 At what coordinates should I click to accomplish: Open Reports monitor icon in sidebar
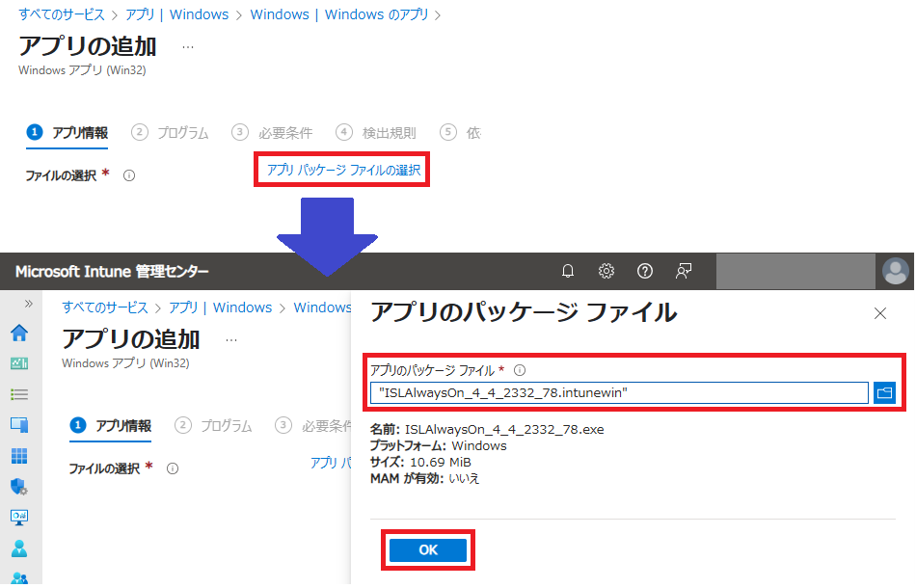pos(19,517)
